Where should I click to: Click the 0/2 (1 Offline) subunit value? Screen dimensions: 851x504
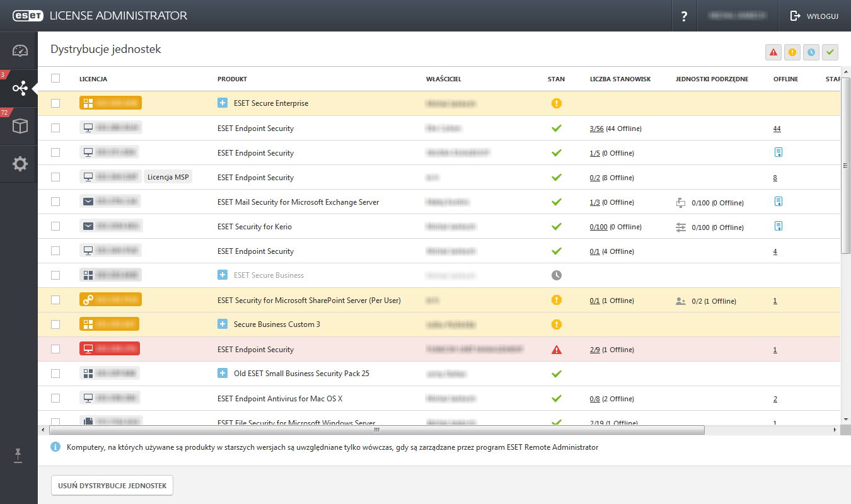coord(714,301)
